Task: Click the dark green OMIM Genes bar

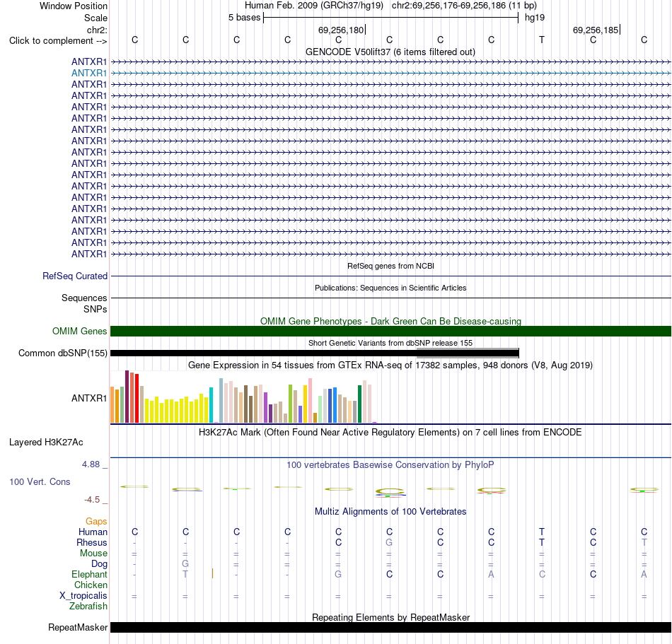Action: click(x=390, y=331)
